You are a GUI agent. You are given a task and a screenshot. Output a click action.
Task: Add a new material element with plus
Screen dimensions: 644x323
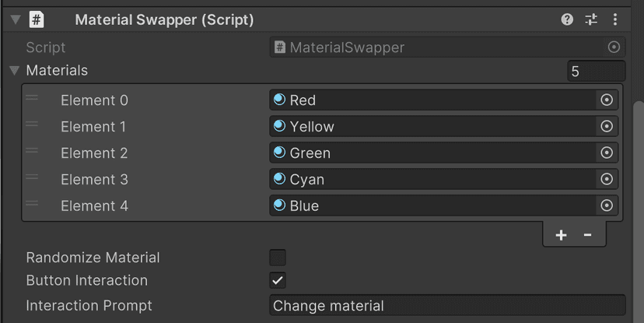(x=561, y=235)
